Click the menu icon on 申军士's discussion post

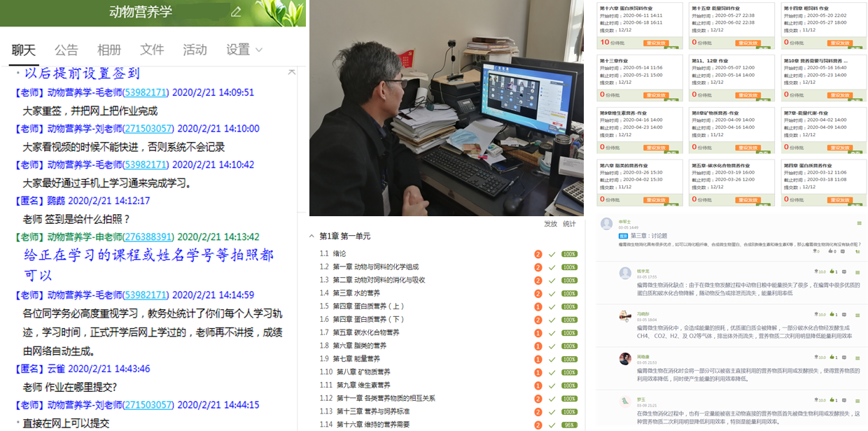coord(858,223)
